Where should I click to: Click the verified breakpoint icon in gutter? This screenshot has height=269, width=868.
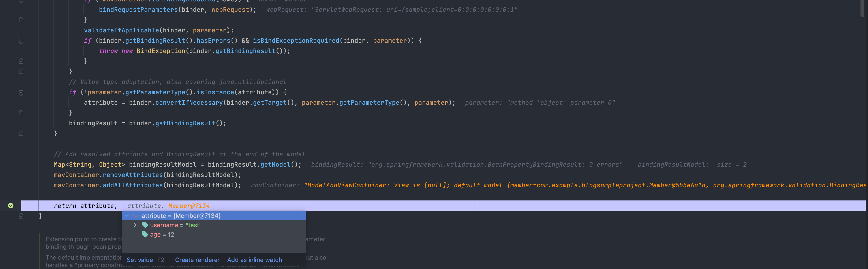pyautogui.click(x=11, y=206)
